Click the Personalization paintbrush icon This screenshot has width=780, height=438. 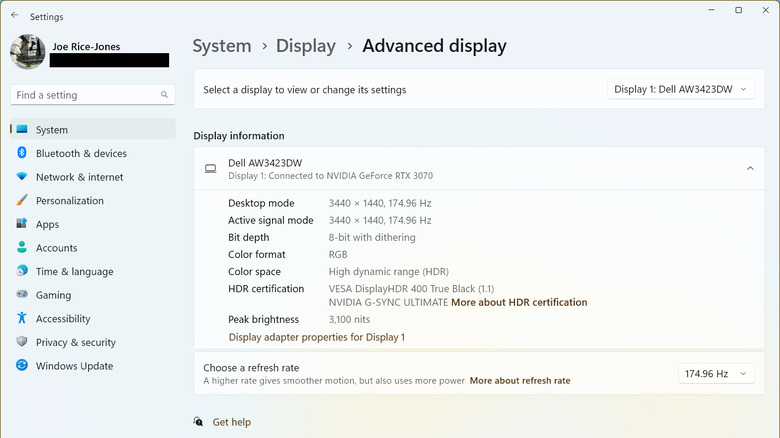(21, 201)
